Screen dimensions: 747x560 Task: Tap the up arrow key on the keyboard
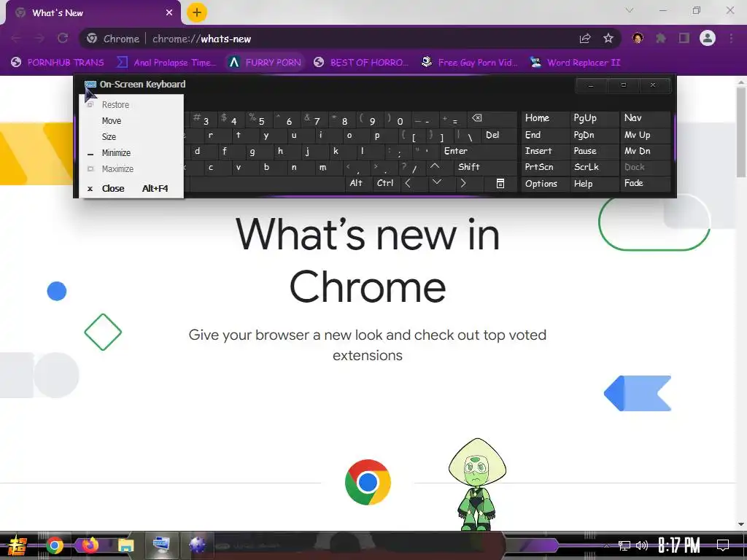[438, 167]
